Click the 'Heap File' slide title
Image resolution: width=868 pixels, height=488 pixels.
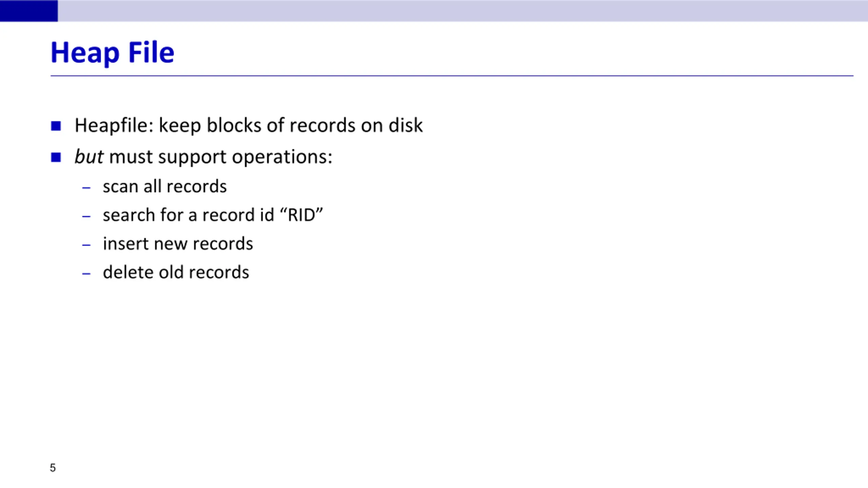point(112,53)
